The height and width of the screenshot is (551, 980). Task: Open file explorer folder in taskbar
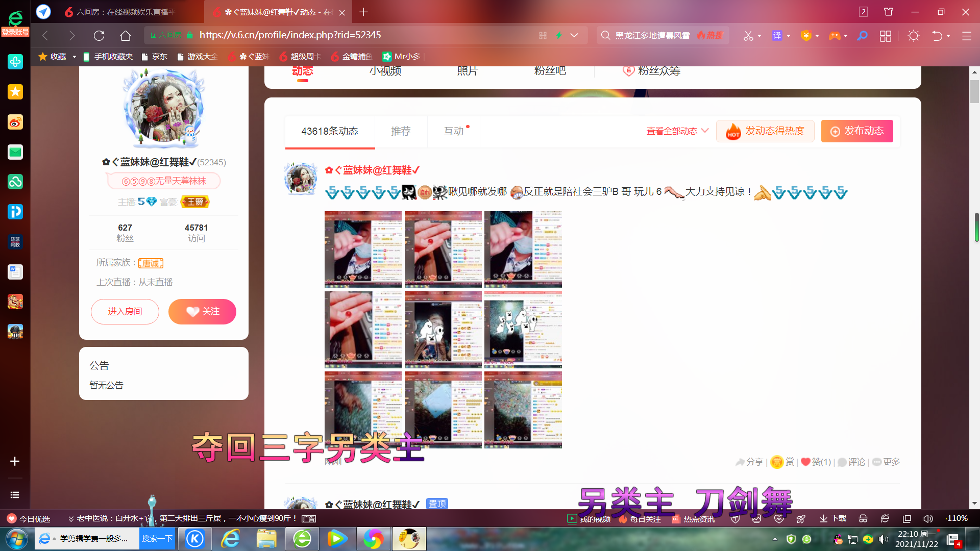coord(266,539)
